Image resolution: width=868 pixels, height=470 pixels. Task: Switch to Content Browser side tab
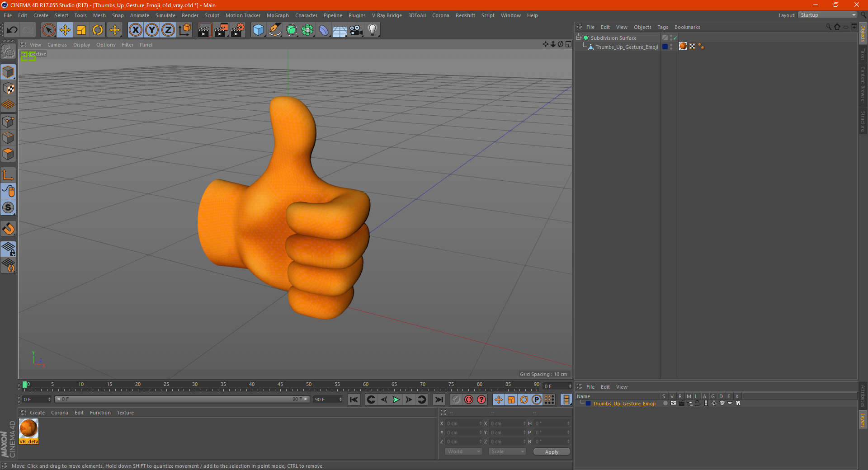coord(863,85)
